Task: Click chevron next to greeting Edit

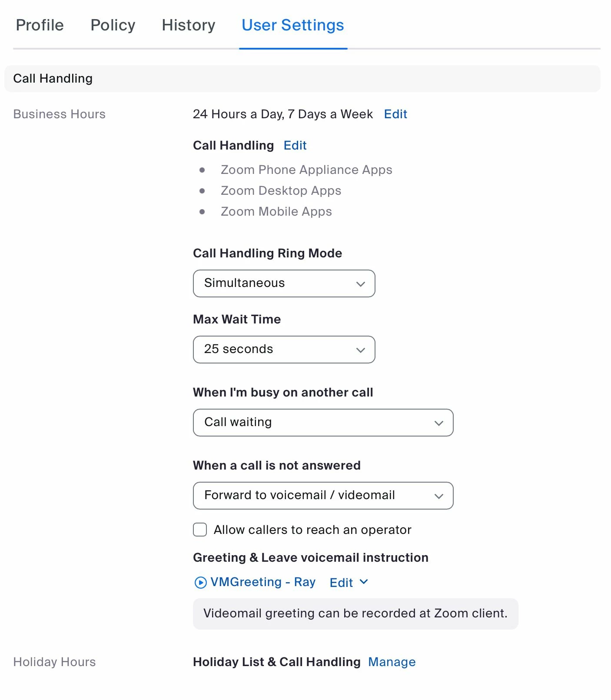Action: [364, 582]
